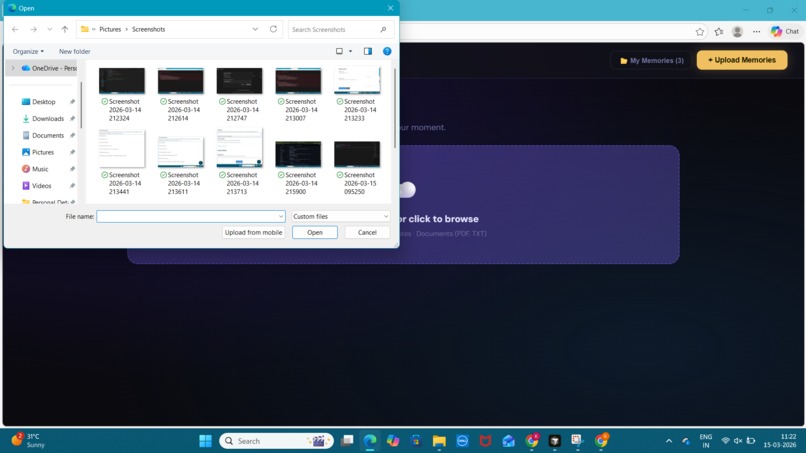This screenshot has height=453, width=806.
Task: Open Dell app from taskbar
Action: pyautogui.click(x=462, y=441)
